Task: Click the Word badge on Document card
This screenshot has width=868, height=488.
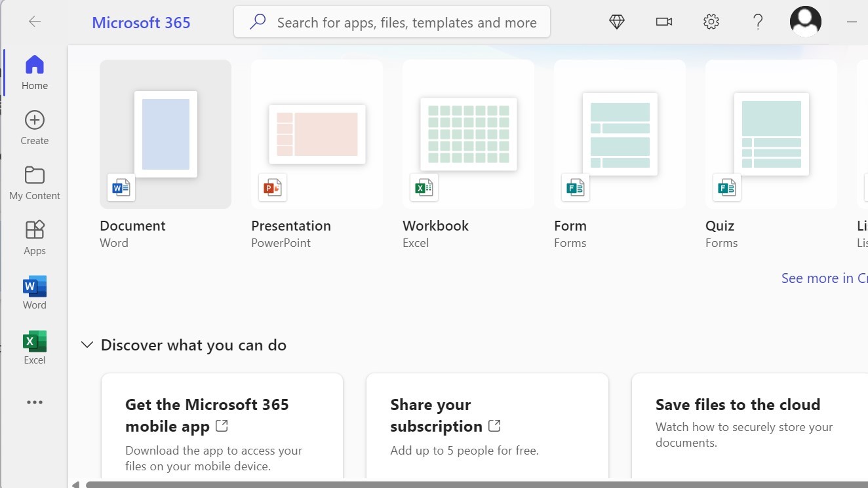Action: tap(121, 188)
